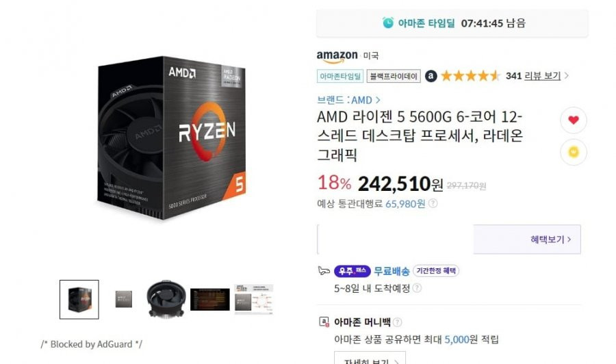
Task: Click the 우주패스 badge
Action: coord(352,271)
